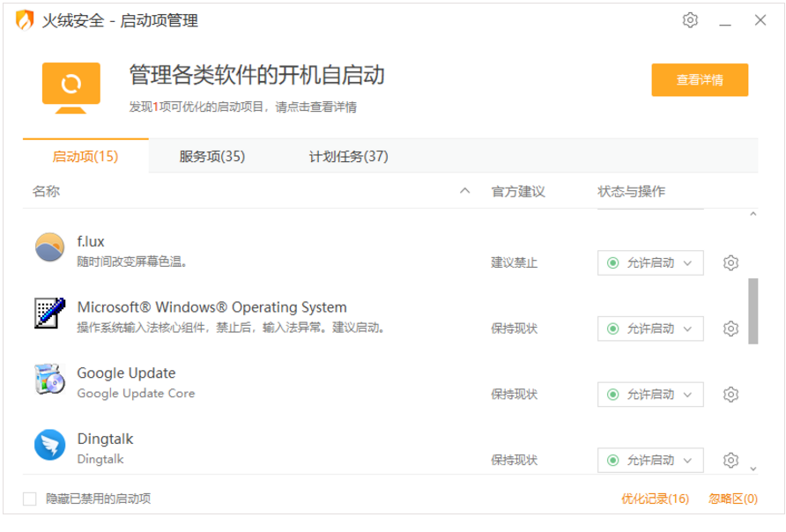Click the 查看详情 button
The image size is (786, 532).
coord(700,80)
